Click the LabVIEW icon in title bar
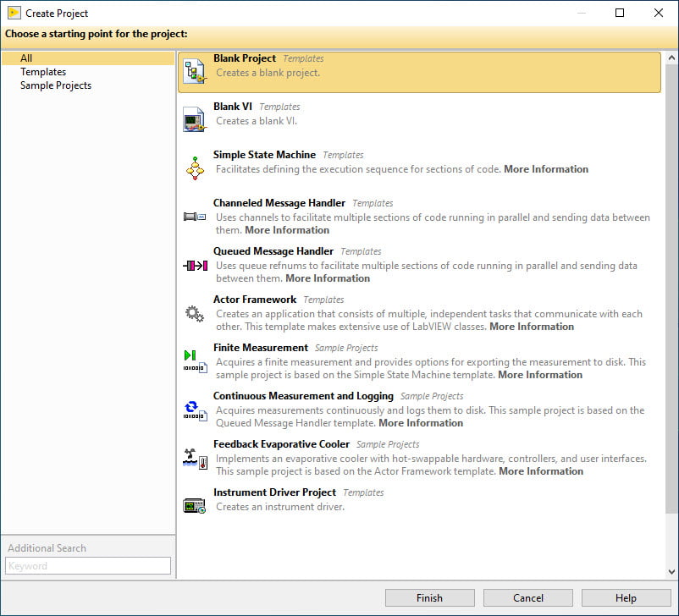The width and height of the screenshot is (679, 616). point(14,13)
